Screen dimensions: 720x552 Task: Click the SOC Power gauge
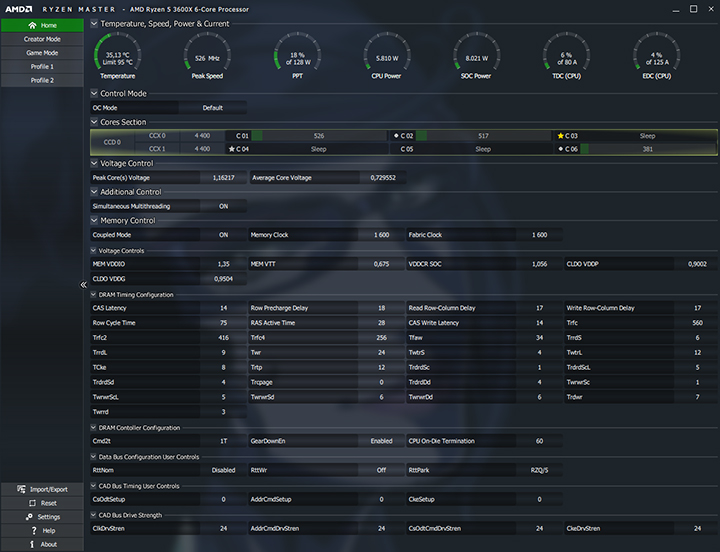(x=476, y=56)
